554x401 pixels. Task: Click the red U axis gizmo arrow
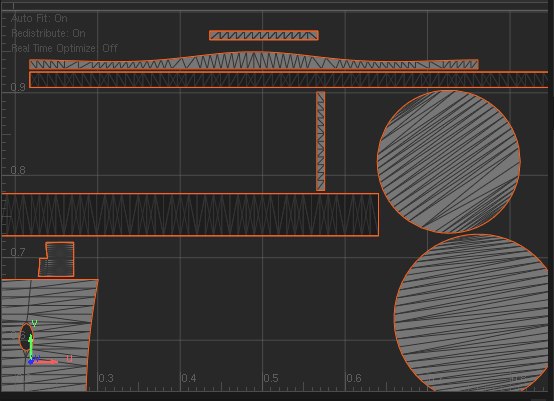point(48,362)
